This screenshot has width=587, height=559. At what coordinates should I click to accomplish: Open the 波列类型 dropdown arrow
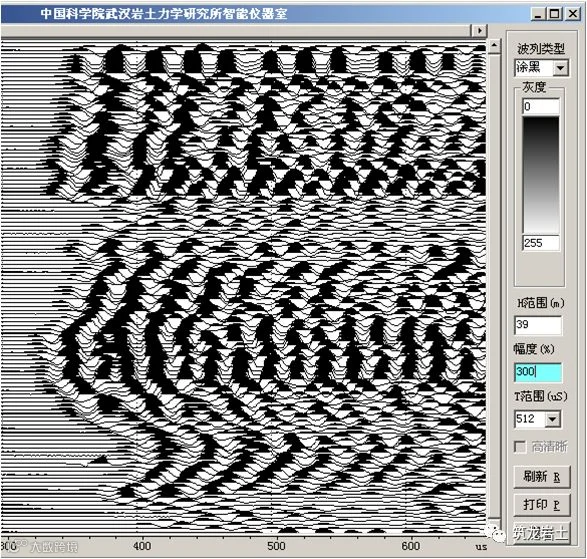tap(560, 68)
